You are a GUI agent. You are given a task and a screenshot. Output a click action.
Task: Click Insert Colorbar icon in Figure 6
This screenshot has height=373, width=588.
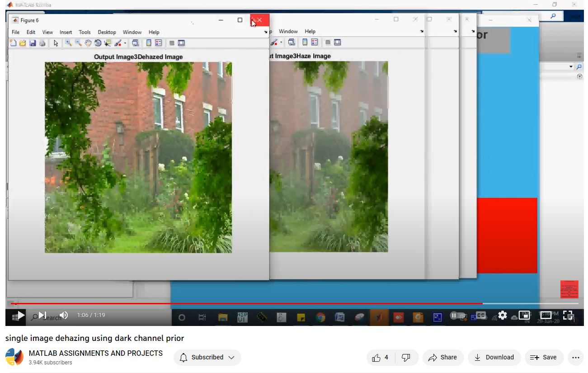[149, 43]
